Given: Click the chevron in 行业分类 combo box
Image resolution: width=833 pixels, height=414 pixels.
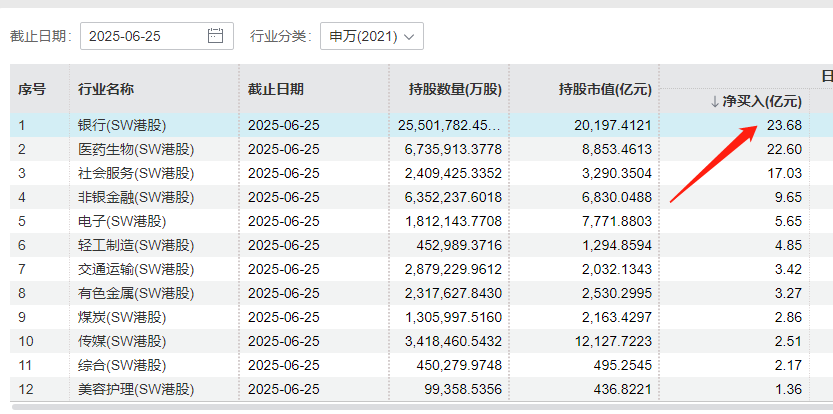Looking at the screenshot, I should [409, 37].
